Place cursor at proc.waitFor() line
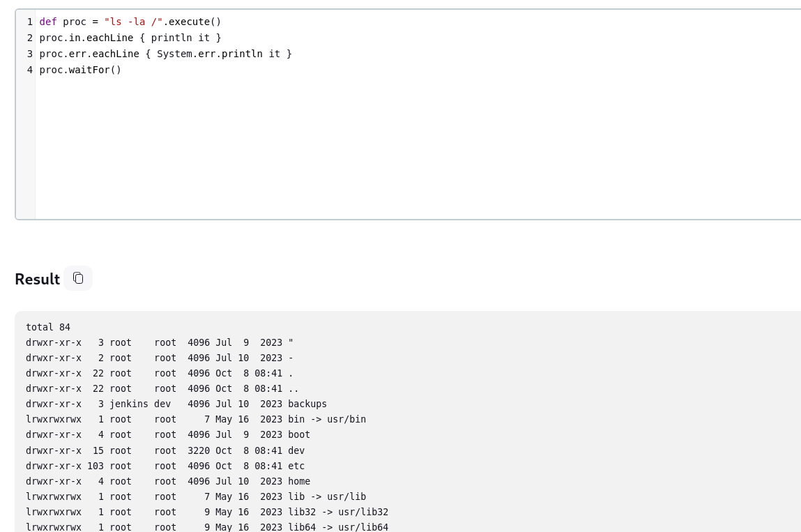The height and width of the screenshot is (532, 801). pyautogui.click(x=80, y=70)
